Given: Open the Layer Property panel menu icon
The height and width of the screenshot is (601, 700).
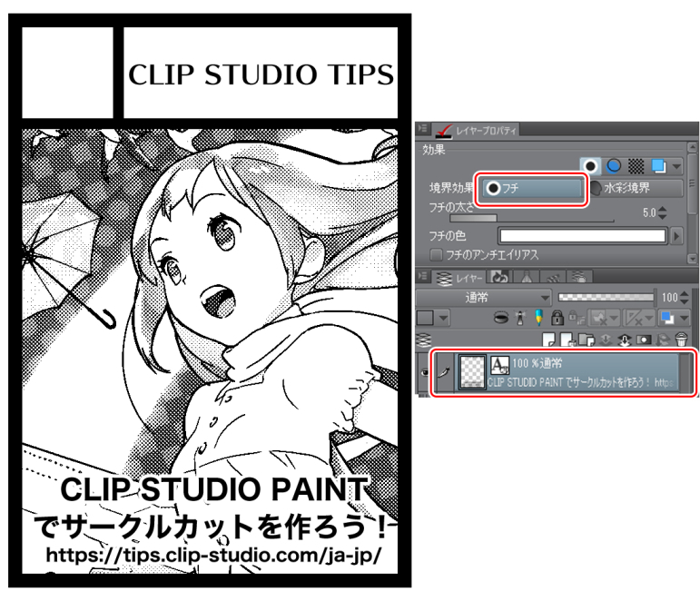Looking at the screenshot, I should point(423,129).
